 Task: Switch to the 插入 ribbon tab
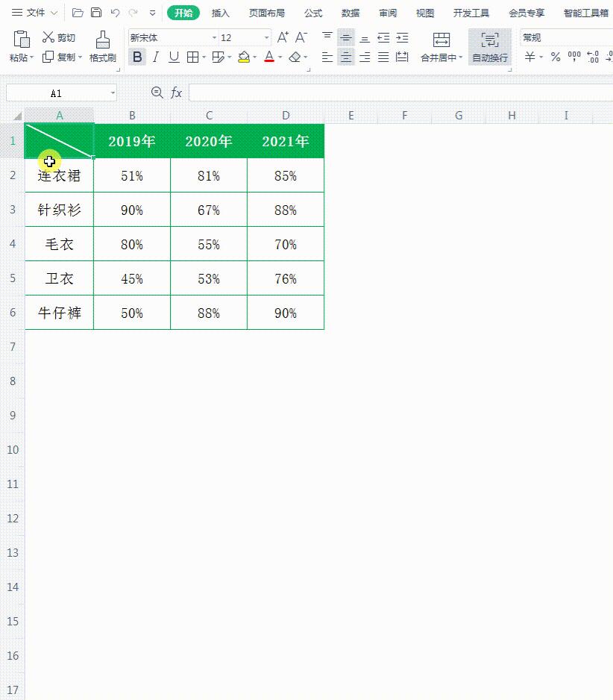pos(220,12)
